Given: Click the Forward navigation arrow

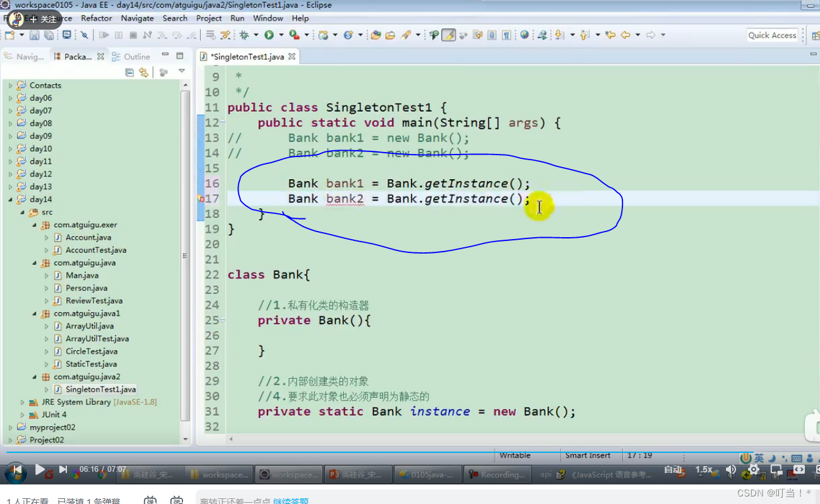Looking at the screenshot, I should click(x=651, y=35).
